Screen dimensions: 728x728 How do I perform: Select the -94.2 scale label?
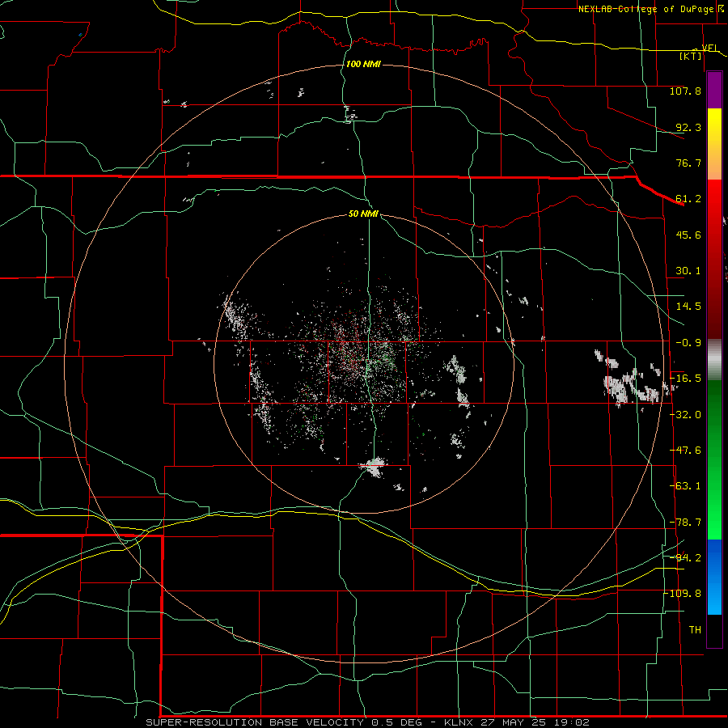pos(685,558)
